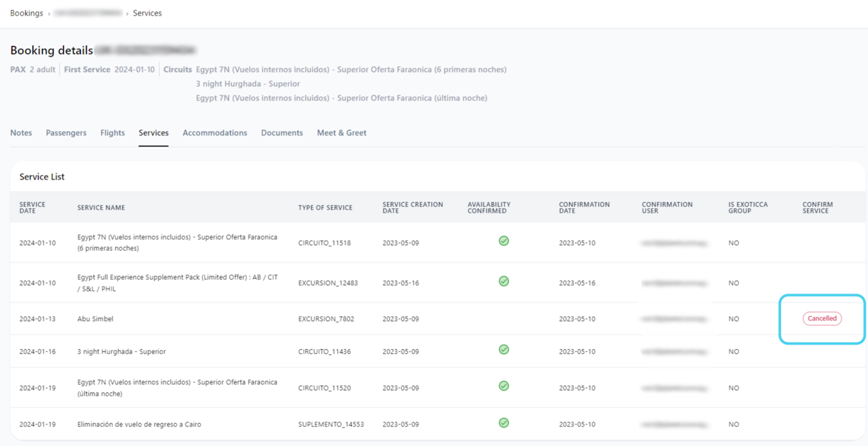Image resolution: width=868 pixels, height=446 pixels.
Task: Click the Cancelled badge for Abu Simbel
Action: (822, 319)
